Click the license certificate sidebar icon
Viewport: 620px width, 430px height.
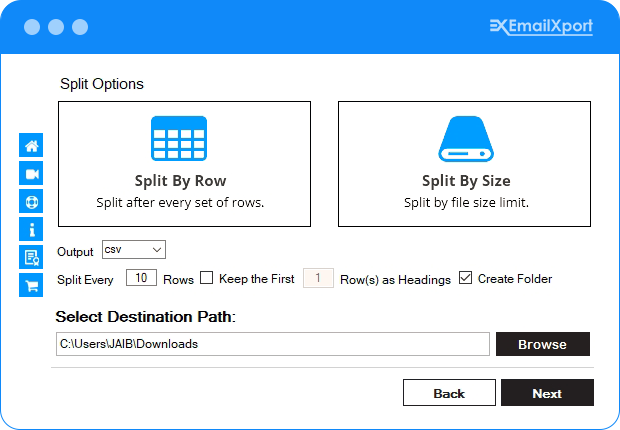pyautogui.click(x=31, y=257)
